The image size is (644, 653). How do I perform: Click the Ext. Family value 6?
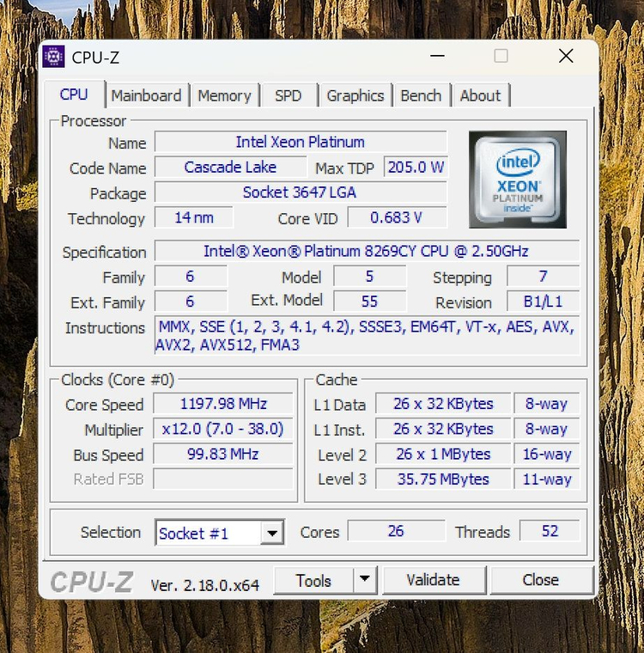tap(191, 302)
